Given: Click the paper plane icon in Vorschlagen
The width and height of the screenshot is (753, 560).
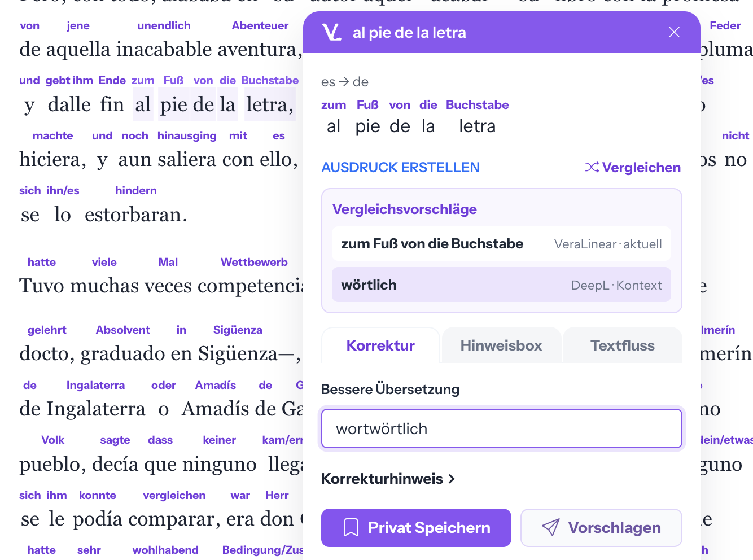Looking at the screenshot, I should (551, 527).
